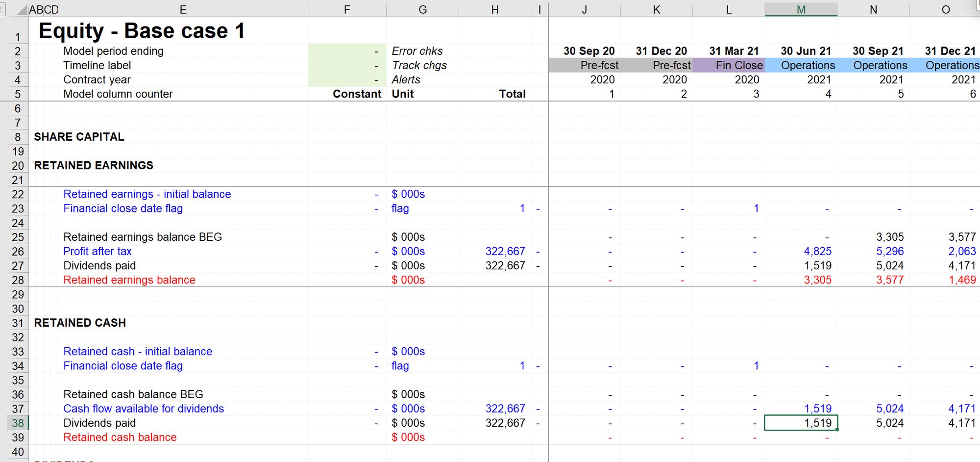Click the "RETAINED EARNINGS" section heading
This screenshot has width=980, height=462.
94,165
